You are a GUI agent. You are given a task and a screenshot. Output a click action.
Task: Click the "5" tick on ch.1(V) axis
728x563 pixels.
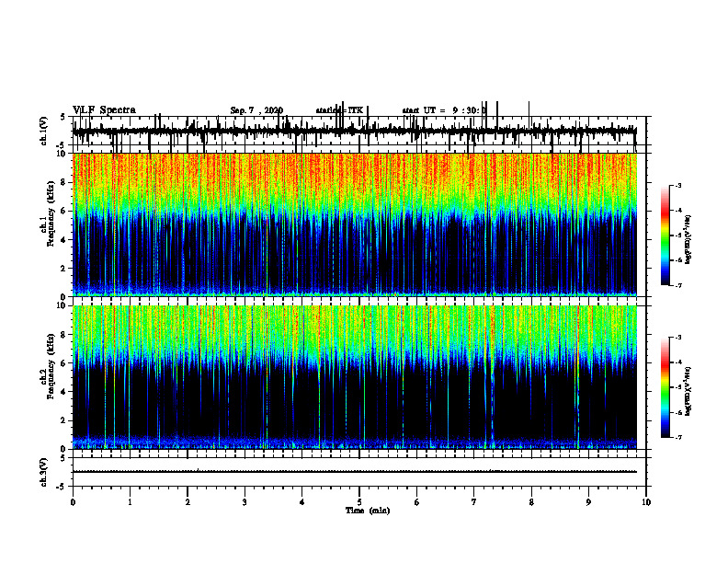[x=63, y=118]
